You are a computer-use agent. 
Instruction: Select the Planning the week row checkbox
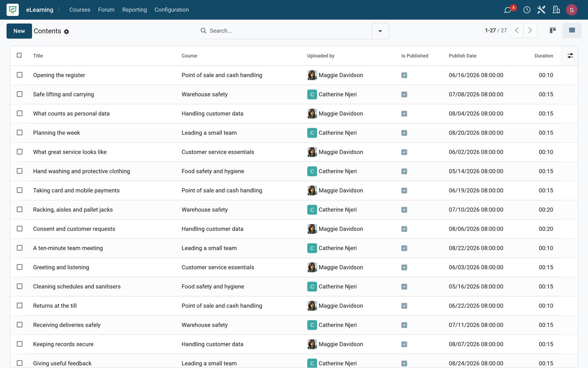point(19,132)
